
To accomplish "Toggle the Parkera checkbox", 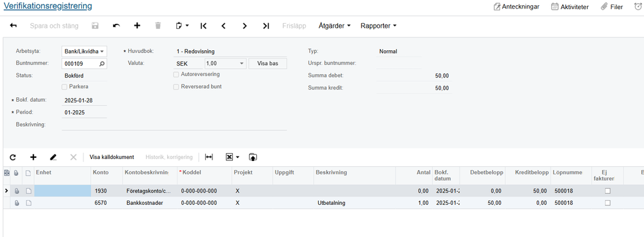I will click(x=64, y=87).
